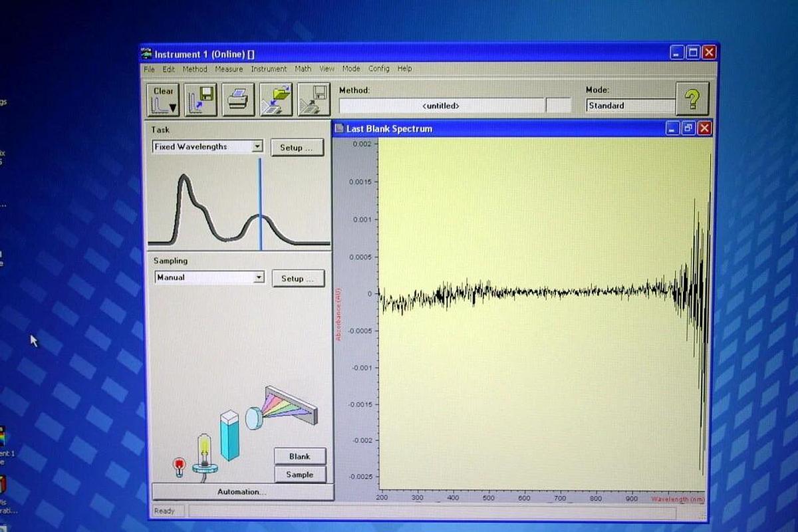This screenshot has height=532, width=798.
Task: Click the save results disk icon
Action: [x=200, y=100]
